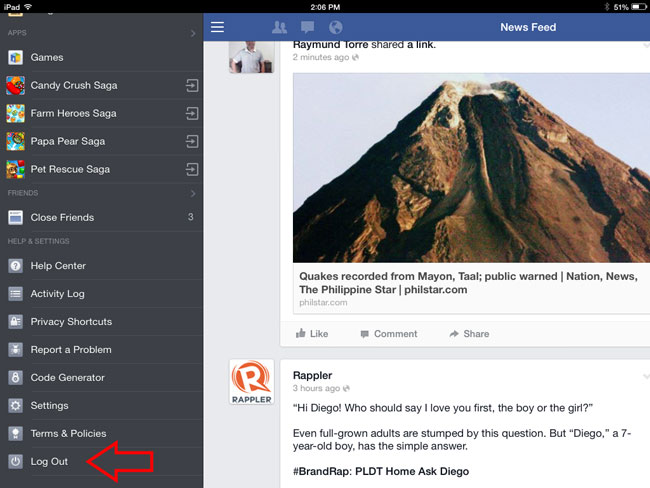Launch Candy Crush Saga via arrow icon
Image resolution: width=650 pixels, height=488 pixels.
192,85
